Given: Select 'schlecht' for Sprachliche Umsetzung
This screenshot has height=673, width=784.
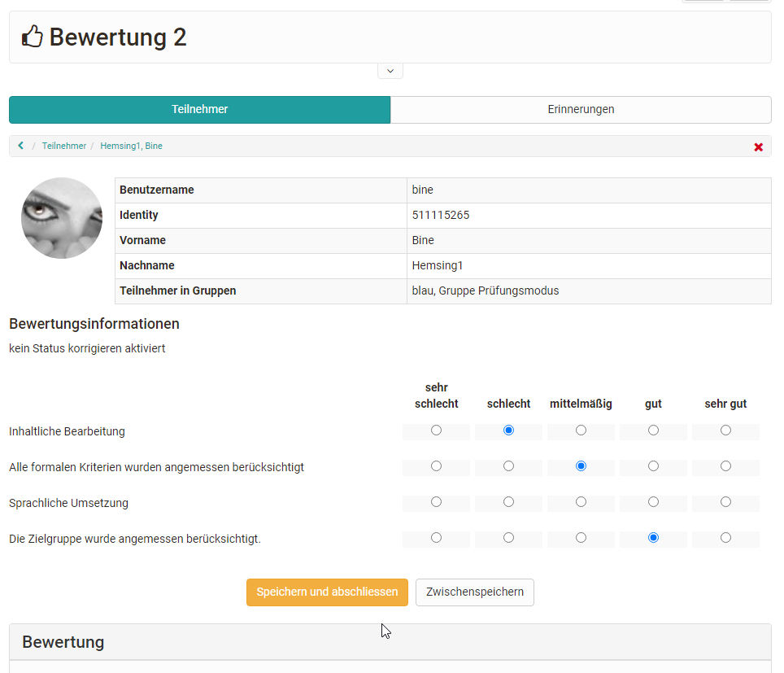Looking at the screenshot, I should (508, 502).
